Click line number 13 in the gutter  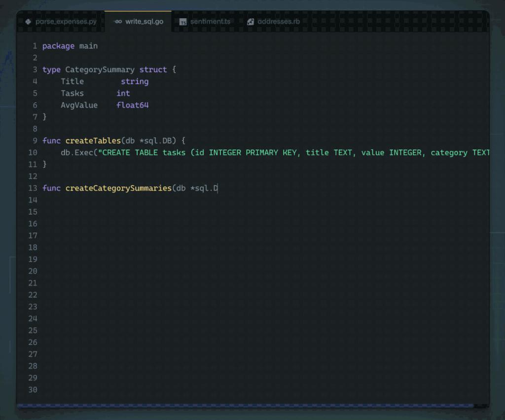(33, 188)
